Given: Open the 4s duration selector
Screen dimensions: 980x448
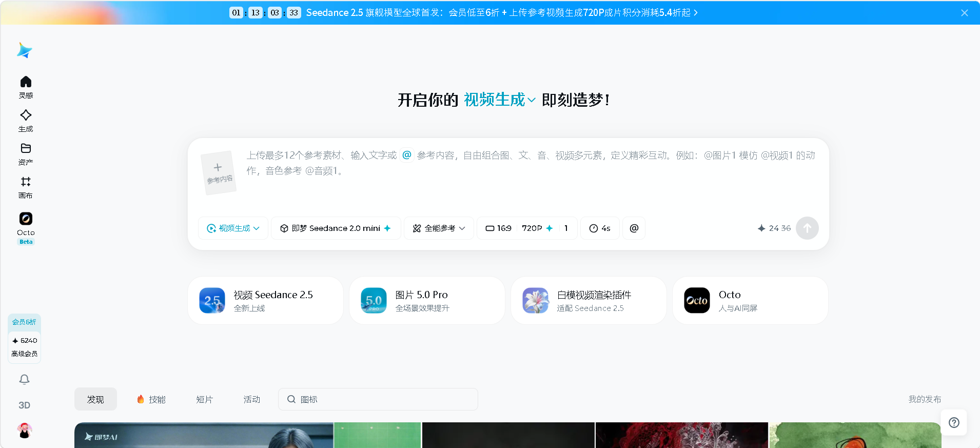Looking at the screenshot, I should [x=600, y=228].
